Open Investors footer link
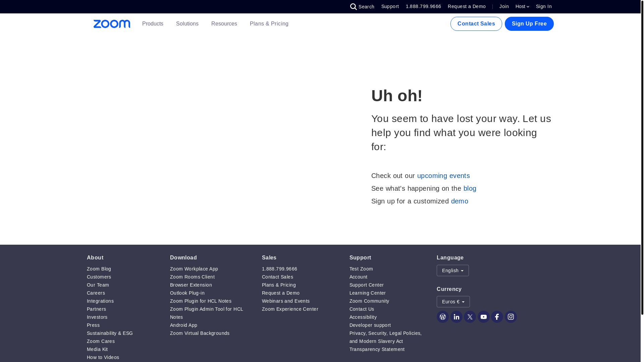Image resolution: width=644 pixels, height=362 pixels. (x=97, y=317)
